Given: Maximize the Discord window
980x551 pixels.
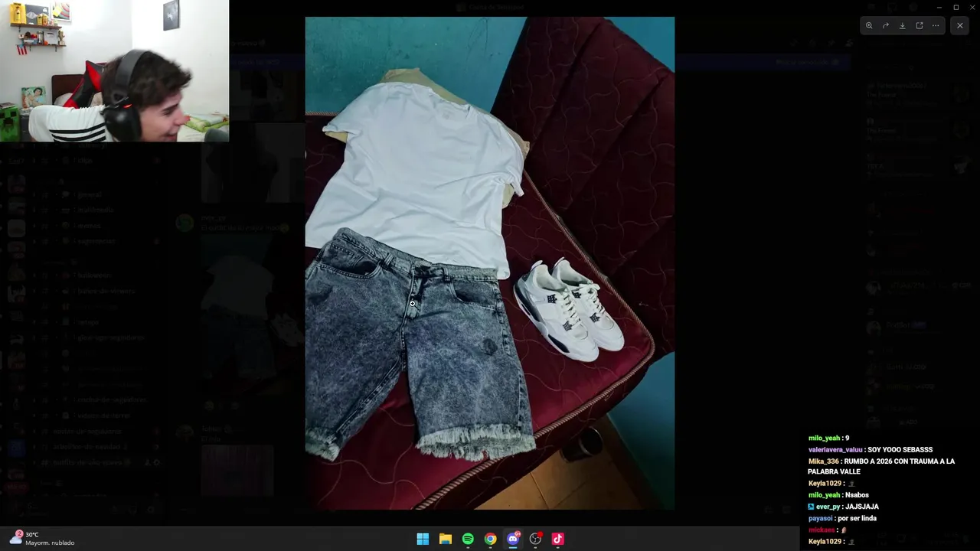Looking at the screenshot, I should (x=955, y=7).
